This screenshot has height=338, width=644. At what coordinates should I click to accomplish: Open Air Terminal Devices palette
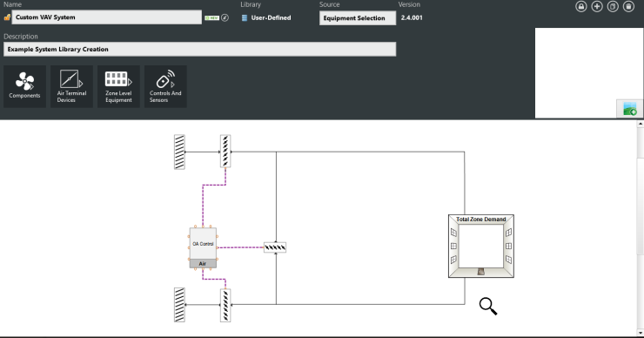[71, 86]
